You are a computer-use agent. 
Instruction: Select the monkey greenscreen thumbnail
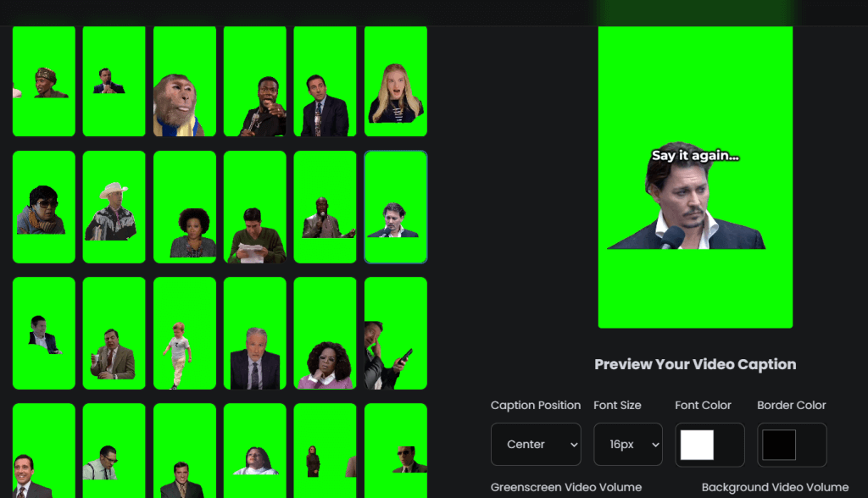pos(185,81)
